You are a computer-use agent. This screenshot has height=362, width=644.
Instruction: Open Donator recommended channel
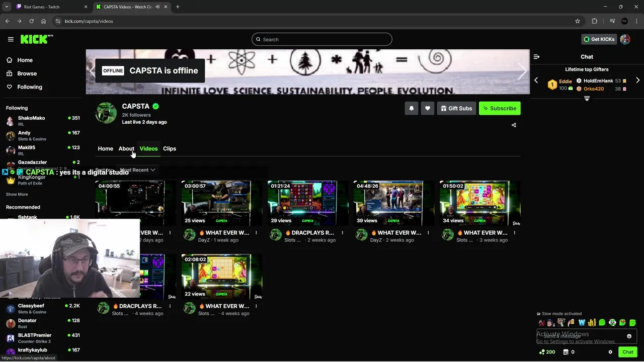(42, 323)
